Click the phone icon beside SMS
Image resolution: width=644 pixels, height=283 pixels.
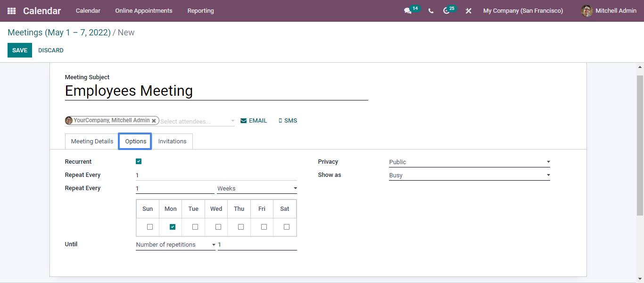coord(280,121)
